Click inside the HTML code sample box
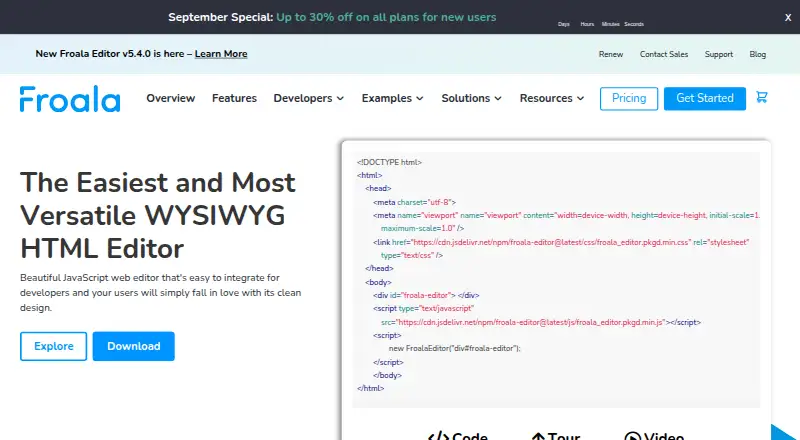The image size is (800, 440). click(556, 280)
